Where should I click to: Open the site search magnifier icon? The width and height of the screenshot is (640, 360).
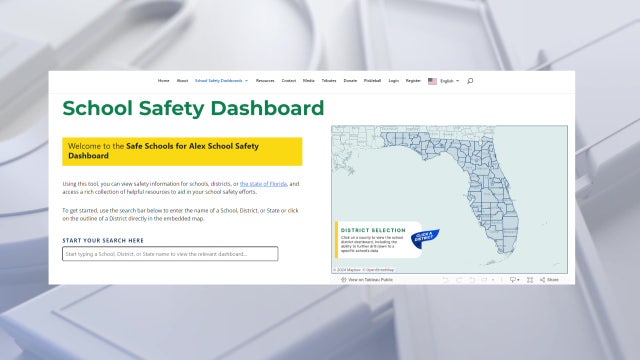coord(470,81)
